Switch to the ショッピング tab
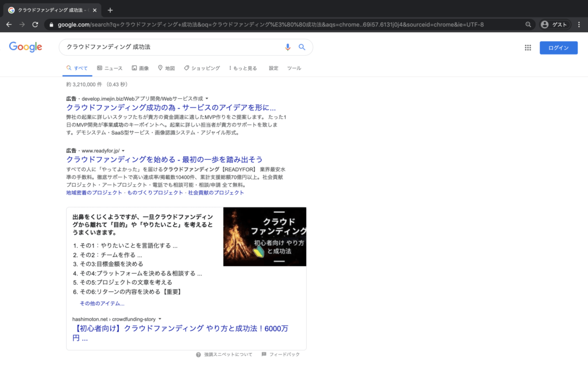The width and height of the screenshot is (588, 368). [x=202, y=68]
